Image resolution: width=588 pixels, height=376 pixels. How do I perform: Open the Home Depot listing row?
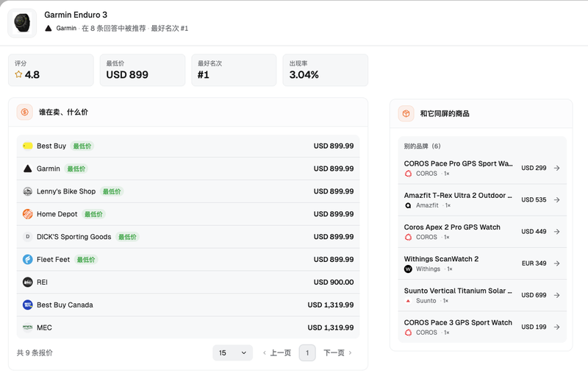[x=188, y=214]
